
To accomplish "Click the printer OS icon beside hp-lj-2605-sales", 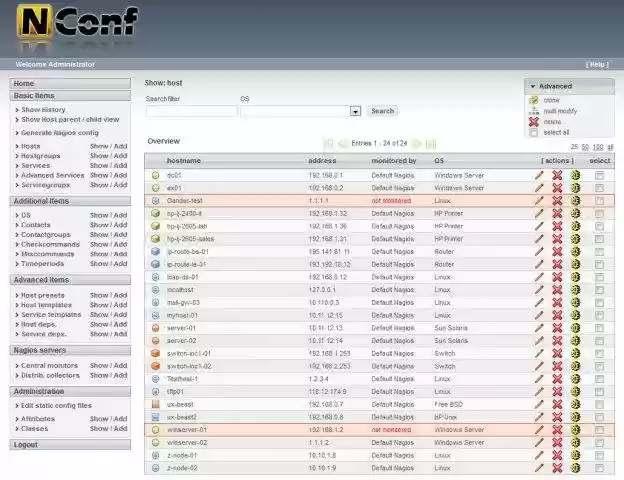I will tap(156, 239).
